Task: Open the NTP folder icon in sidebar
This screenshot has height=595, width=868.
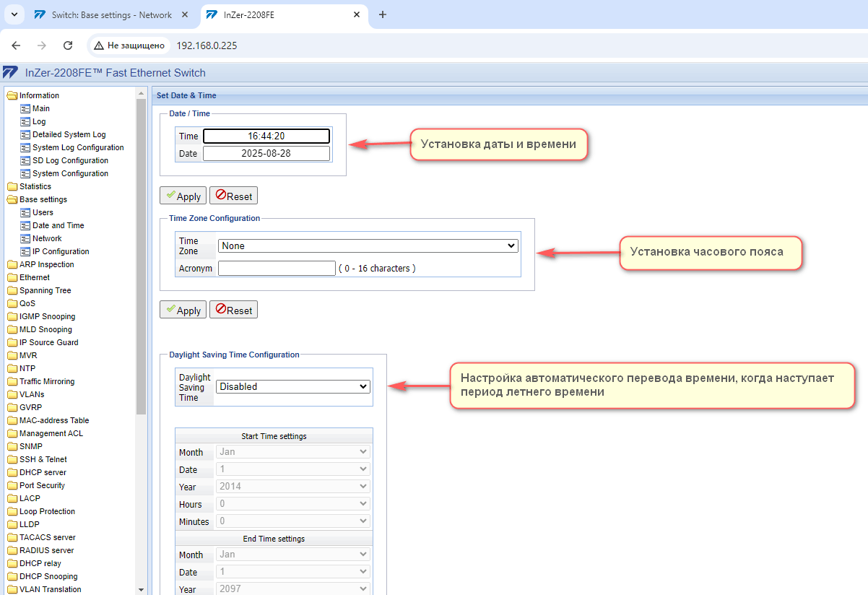Action: (12, 368)
